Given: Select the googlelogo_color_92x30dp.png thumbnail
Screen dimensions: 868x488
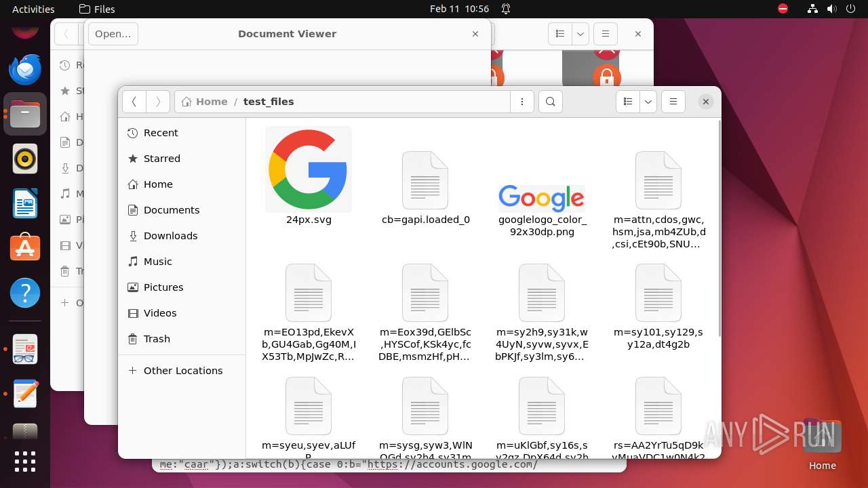Looking at the screenshot, I should tap(542, 198).
